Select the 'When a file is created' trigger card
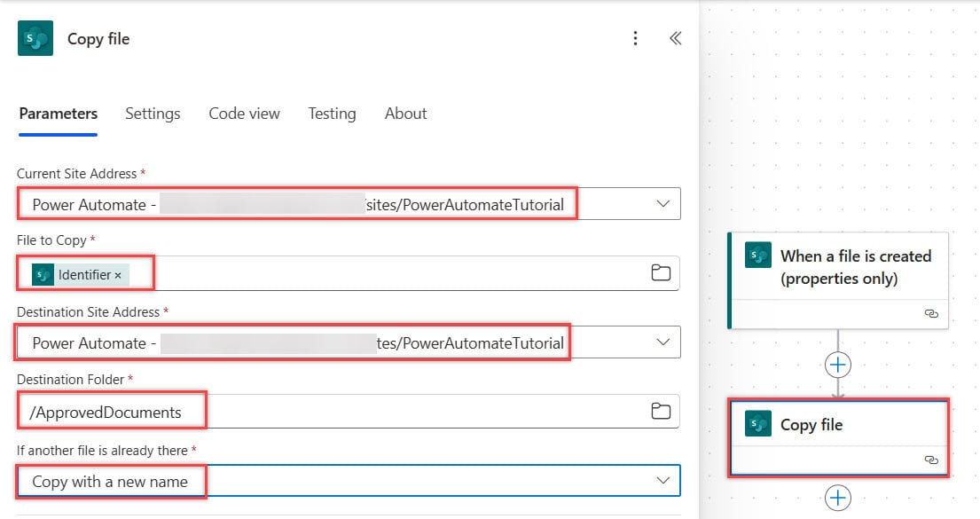Image resolution: width=980 pixels, height=519 pixels. click(x=838, y=280)
